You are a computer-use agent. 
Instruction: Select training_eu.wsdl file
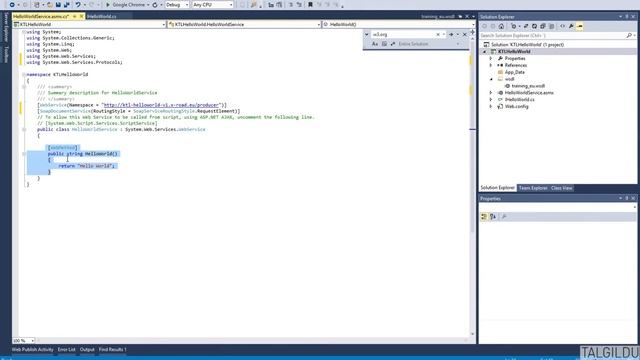click(x=528, y=86)
